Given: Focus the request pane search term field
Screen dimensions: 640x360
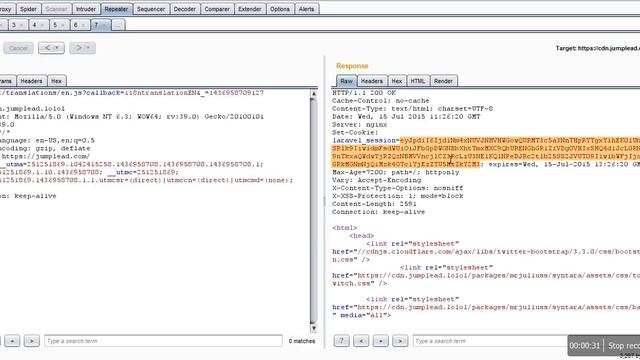Looking at the screenshot, I should 163,341.
